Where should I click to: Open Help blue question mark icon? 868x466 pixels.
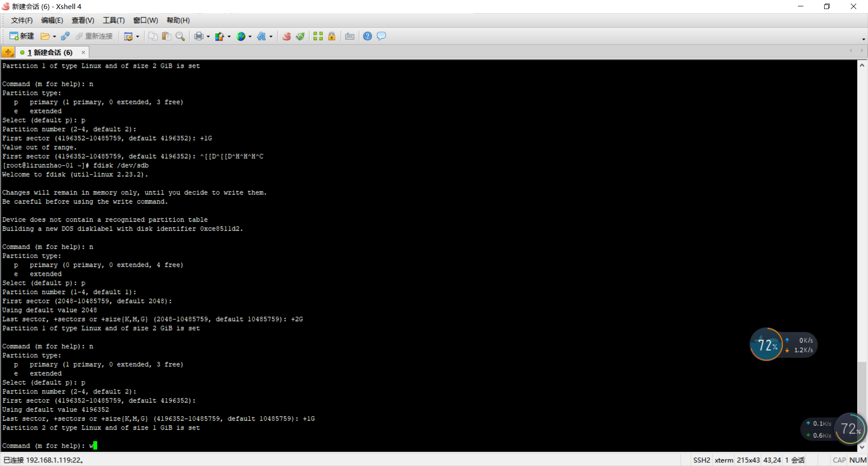click(368, 36)
